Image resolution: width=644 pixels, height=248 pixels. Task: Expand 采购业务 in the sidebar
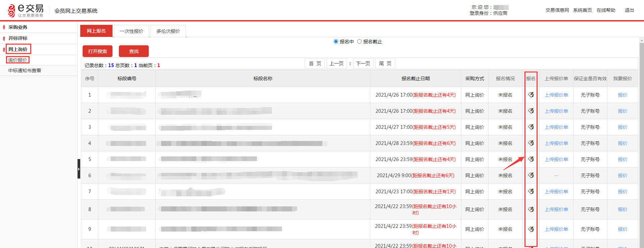[18, 27]
